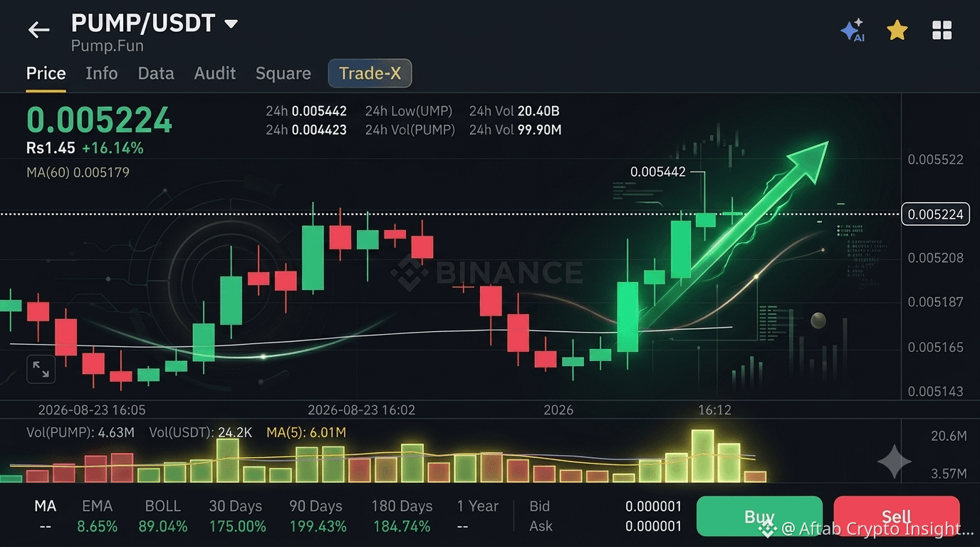The width and height of the screenshot is (980, 547).
Task: Toggle the favorite star icon
Action: coord(897,30)
